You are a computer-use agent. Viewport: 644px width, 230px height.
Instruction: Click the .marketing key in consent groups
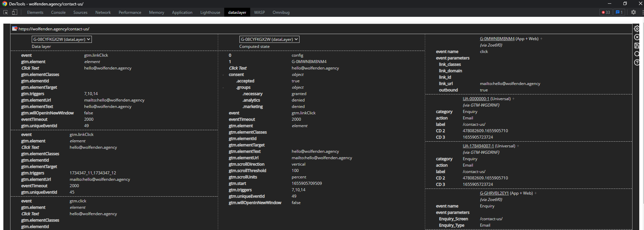click(253, 107)
